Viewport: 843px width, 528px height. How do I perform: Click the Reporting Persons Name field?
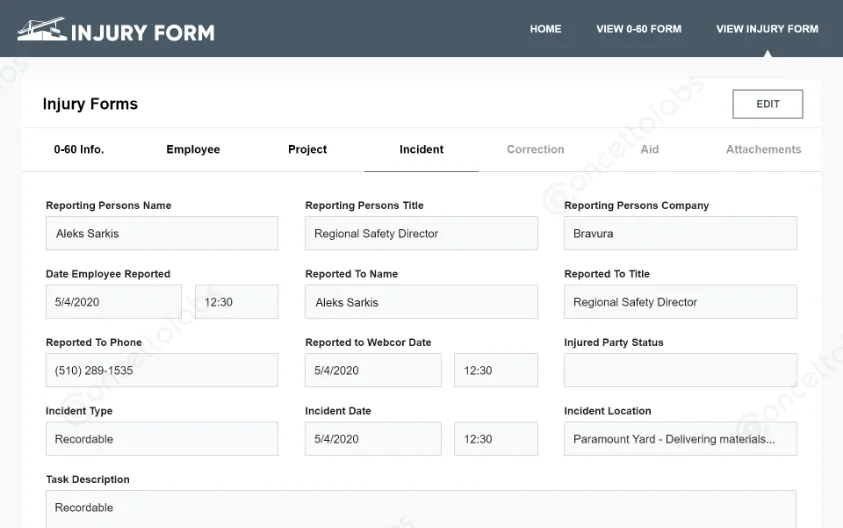coord(161,234)
